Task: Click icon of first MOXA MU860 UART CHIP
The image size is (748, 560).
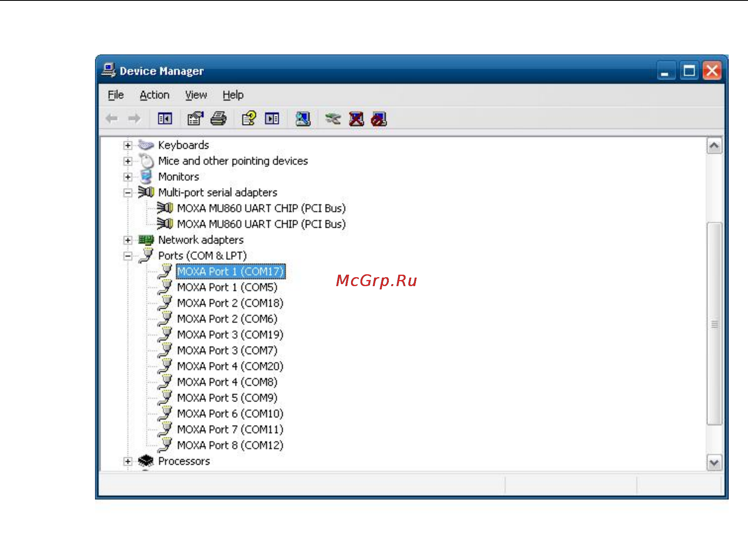Action: tap(165, 208)
